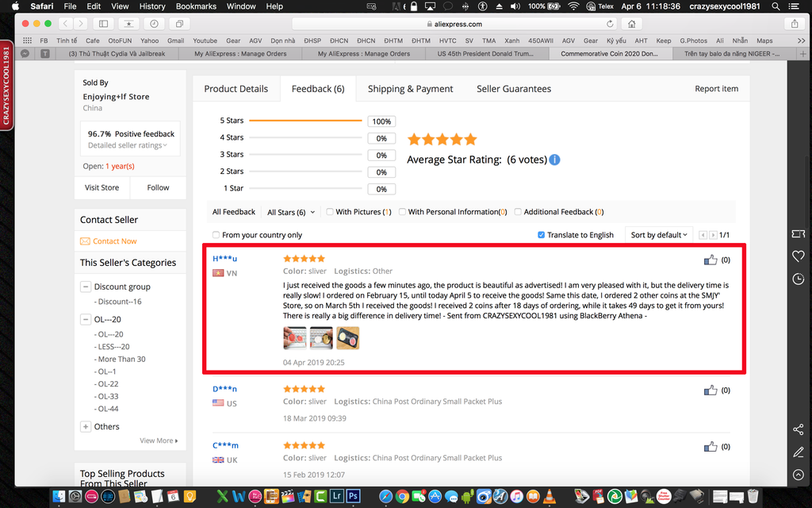Enable the With Pictures filter checkbox
The image size is (812, 508).
329,211
